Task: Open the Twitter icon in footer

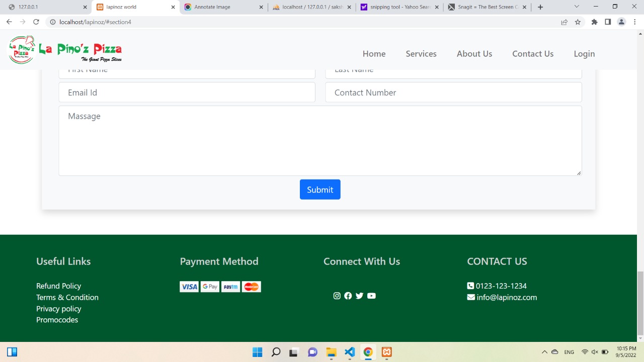Action: 359,296
